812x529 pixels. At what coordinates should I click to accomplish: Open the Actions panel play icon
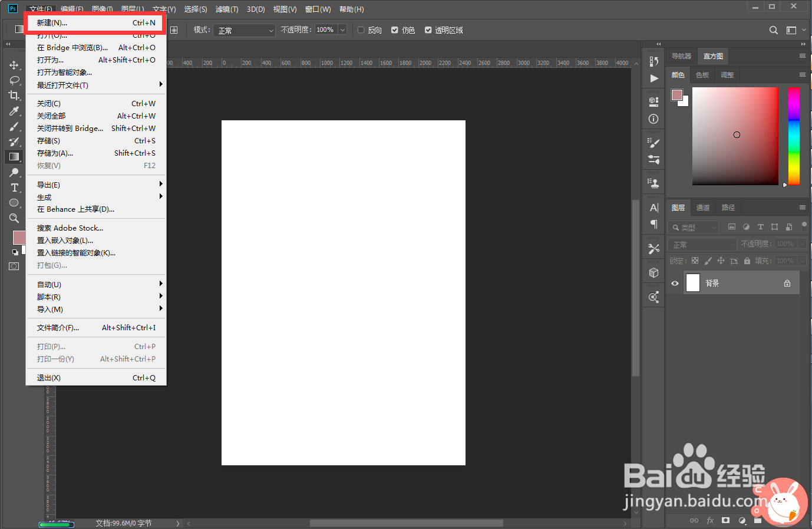(654, 78)
